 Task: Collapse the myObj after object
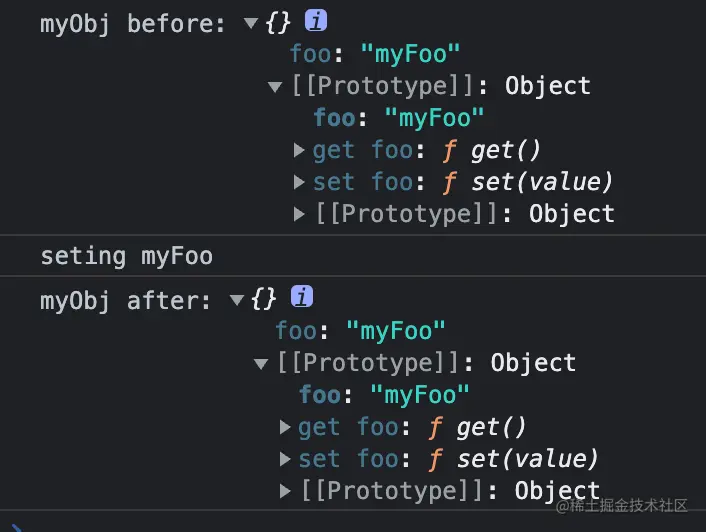[x=237, y=299]
